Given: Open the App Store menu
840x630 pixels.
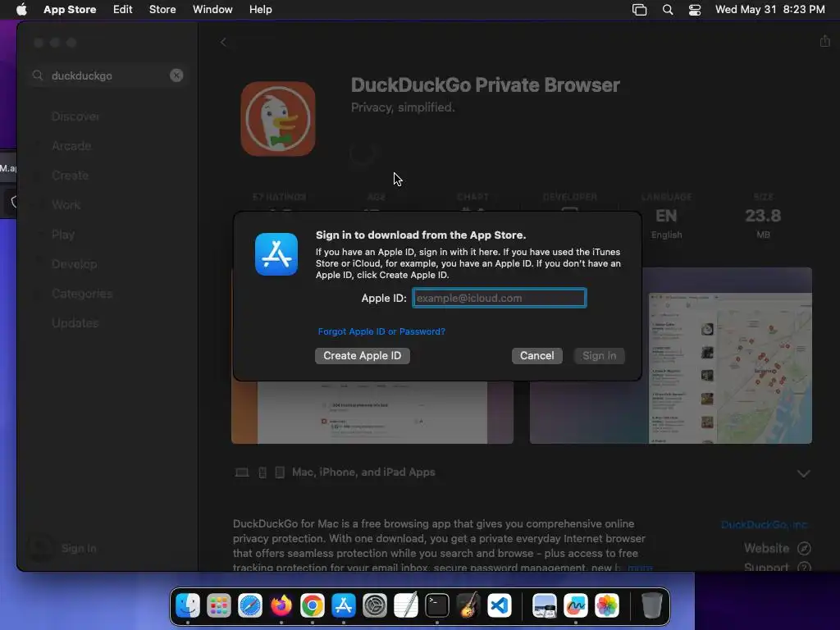Looking at the screenshot, I should (x=70, y=9).
